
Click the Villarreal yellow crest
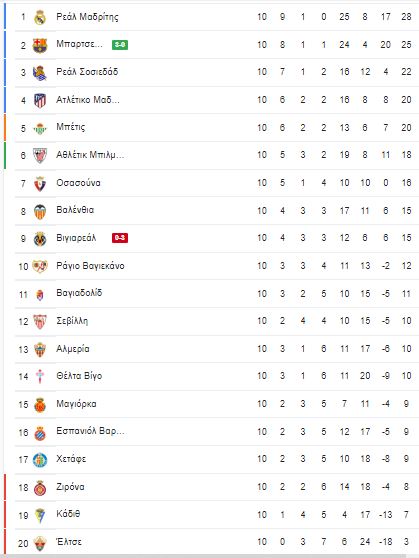(40, 239)
